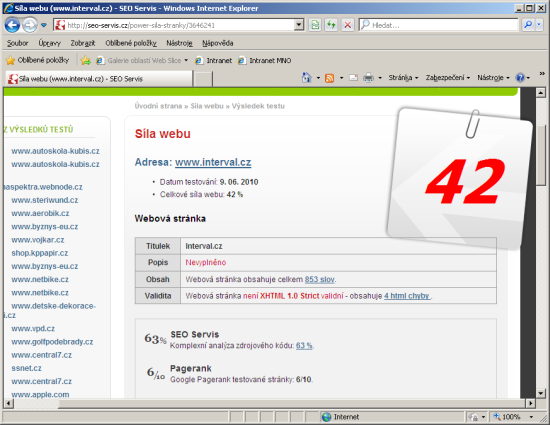Open Galerie oblastí Web Slice dropdown
The image size is (550, 425).
pos(142,61)
